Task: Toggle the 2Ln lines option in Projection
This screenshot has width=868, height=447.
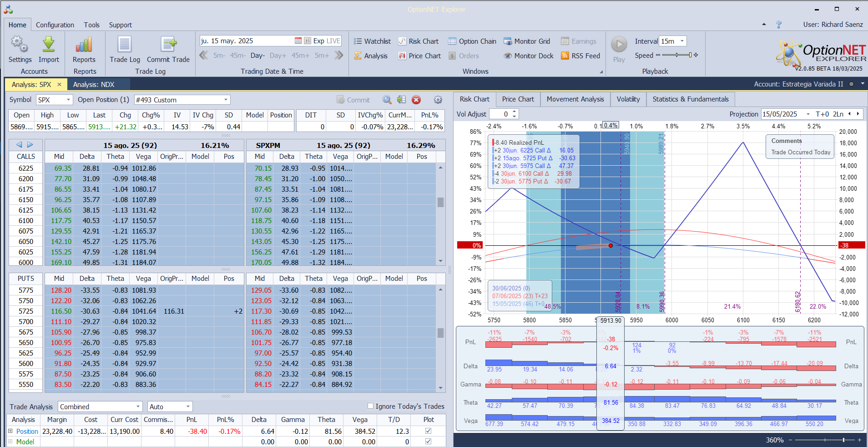Action: [x=838, y=114]
